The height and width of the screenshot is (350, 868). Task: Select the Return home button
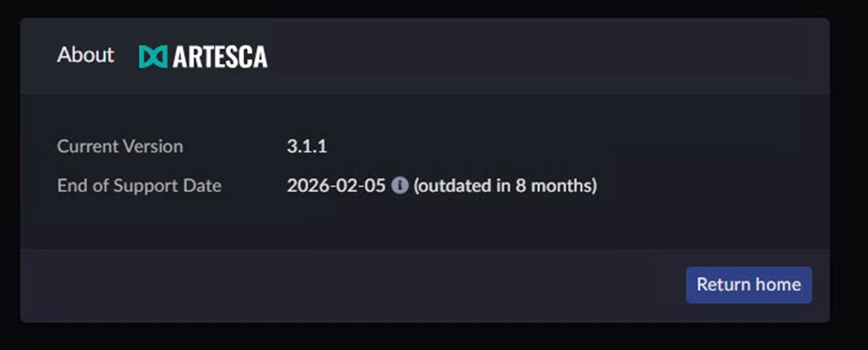pyautogui.click(x=749, y=285)
